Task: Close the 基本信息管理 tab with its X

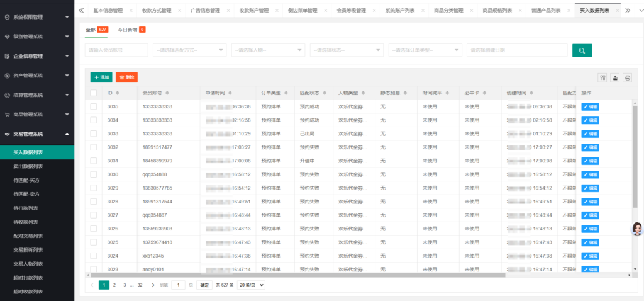Action: click(131, 10)
